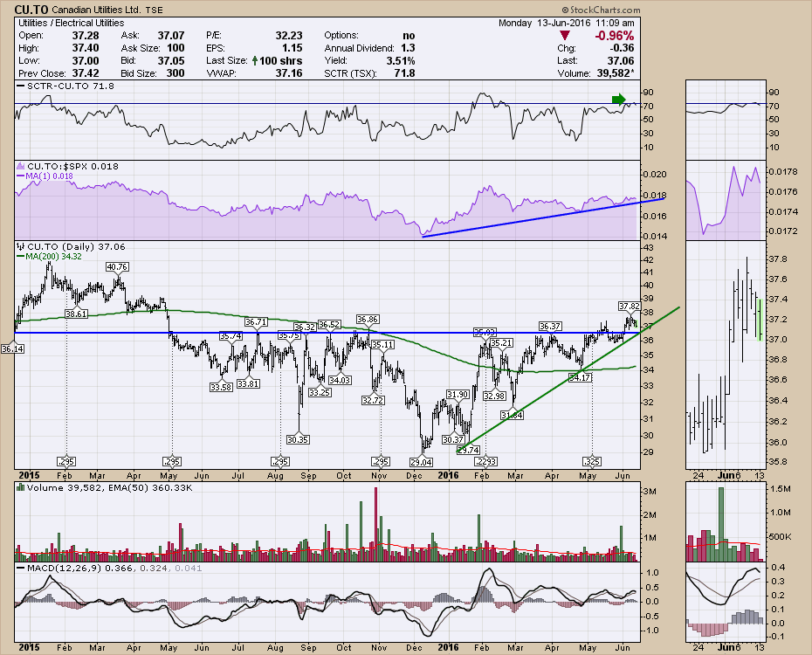
Task: Click the purple line marker before MA(1) legend
Action: (21, 176)
